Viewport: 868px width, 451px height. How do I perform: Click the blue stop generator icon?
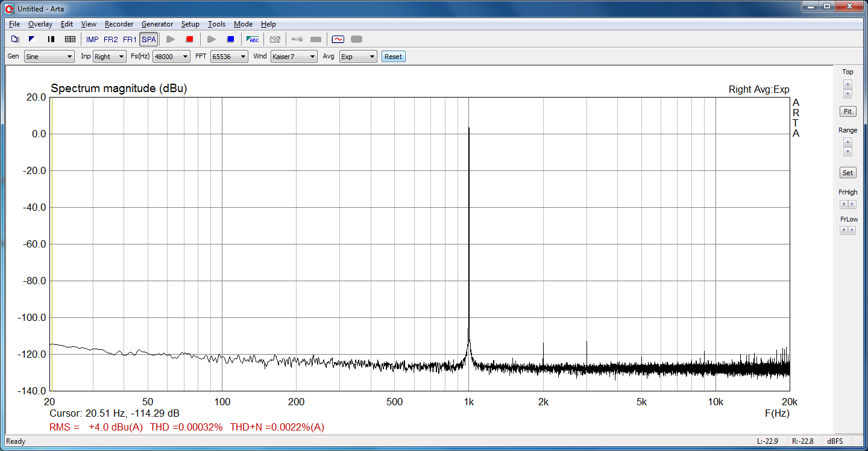coord(230,39)
